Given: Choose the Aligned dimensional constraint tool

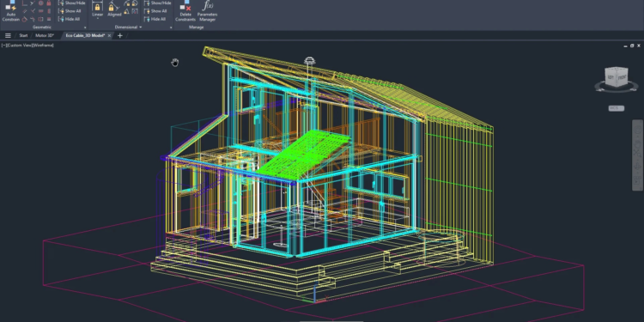Looking at the screenshot, I should pyautogui.click(x=114, y=9).
